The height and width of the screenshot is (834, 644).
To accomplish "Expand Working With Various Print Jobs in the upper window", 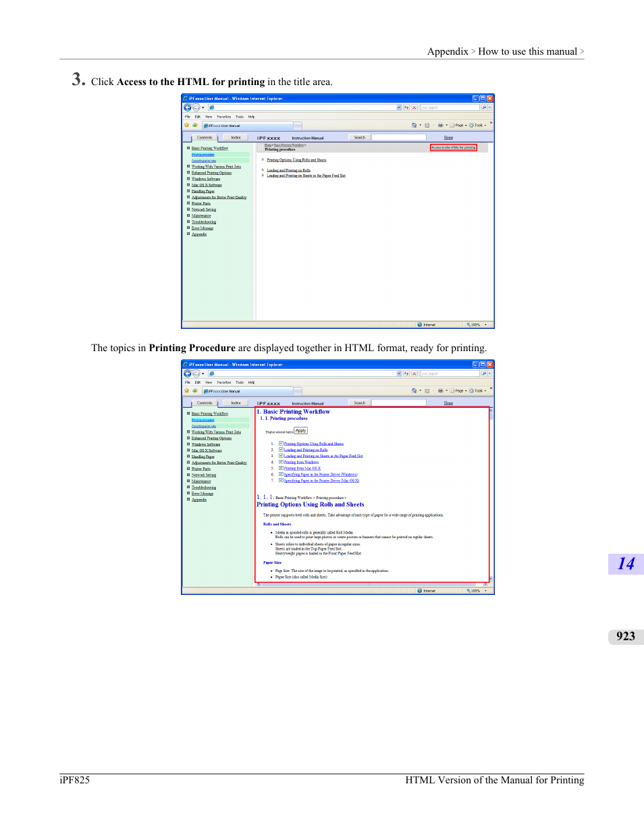I will (188, 166).
